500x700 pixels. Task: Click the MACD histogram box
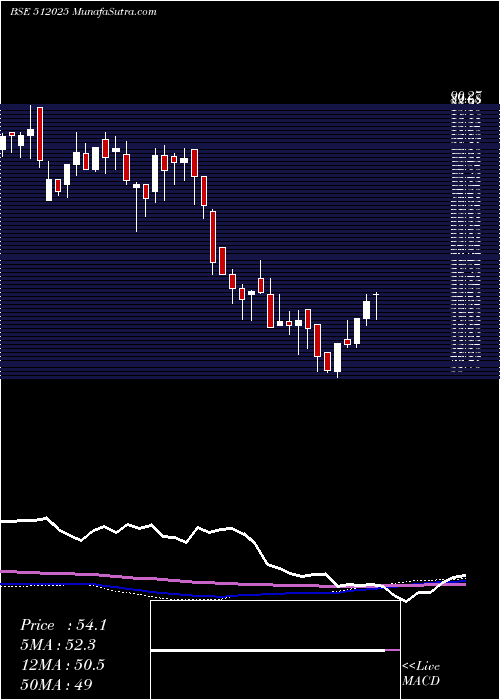275,650
